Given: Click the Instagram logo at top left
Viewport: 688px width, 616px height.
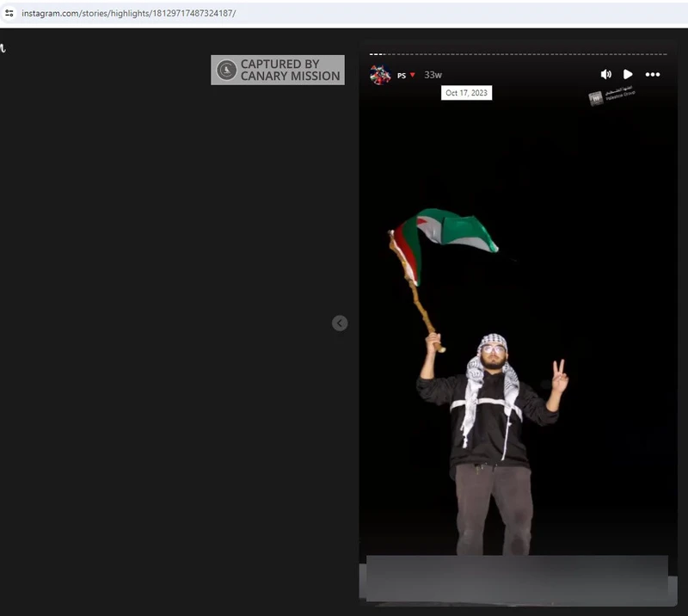Looking at the screenshot, I should (x=3, y=49).
